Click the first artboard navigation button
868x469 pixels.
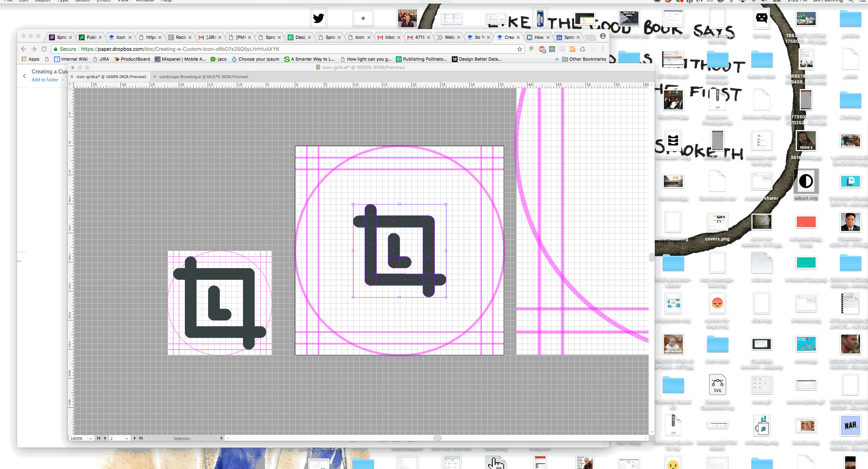pos(98,438)
